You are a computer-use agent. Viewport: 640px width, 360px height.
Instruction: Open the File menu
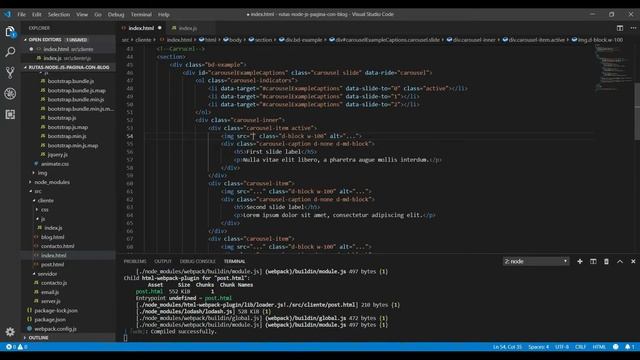click(x=22, y=14)
